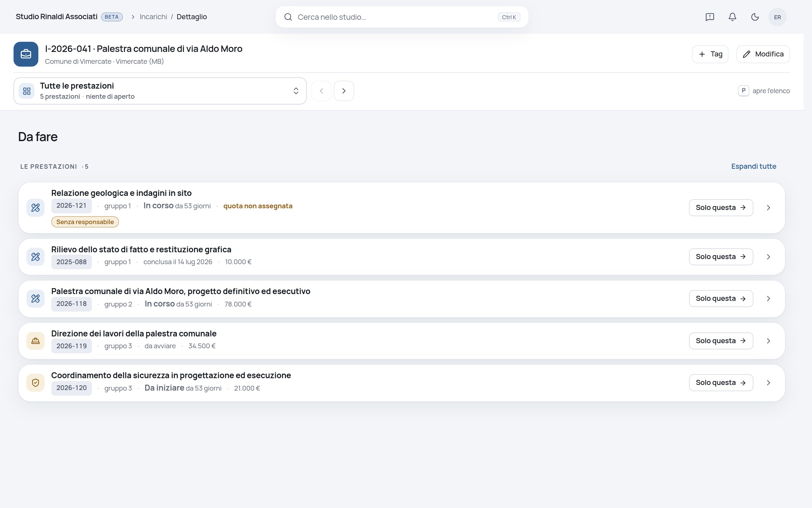Click Solo questa for Coordinamento della sicurezza

click(x=721, y=383)
